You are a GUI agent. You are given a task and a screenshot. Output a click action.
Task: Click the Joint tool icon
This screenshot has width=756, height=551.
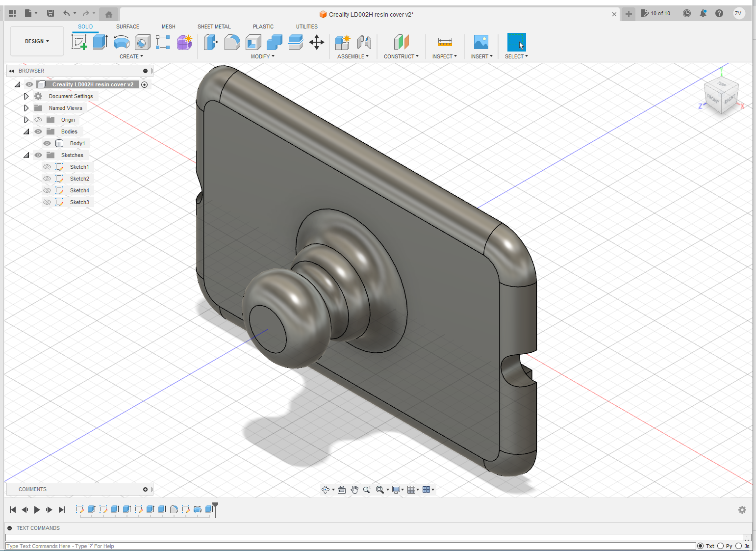[364, 42]
